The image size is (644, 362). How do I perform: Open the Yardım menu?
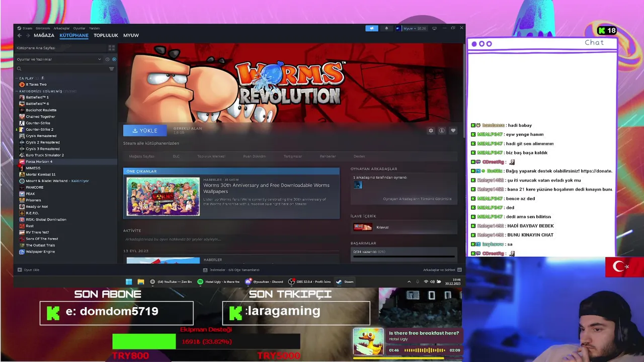pos(94,28)
